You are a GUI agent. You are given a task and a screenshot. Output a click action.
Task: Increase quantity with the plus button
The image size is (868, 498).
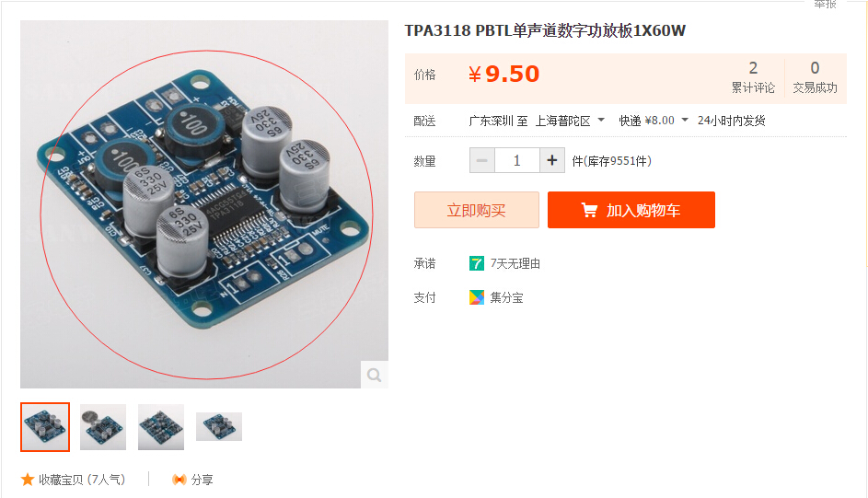pyautogui.click(x=552, y=160)
